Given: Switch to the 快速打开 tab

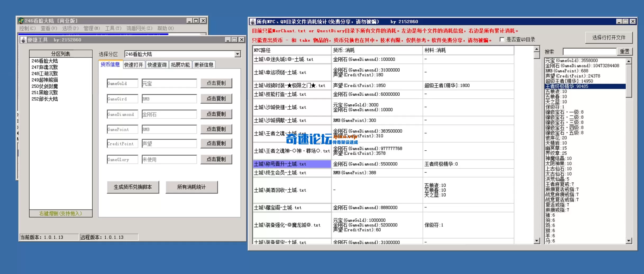Looking at the screenshot, I should point(134,64).
